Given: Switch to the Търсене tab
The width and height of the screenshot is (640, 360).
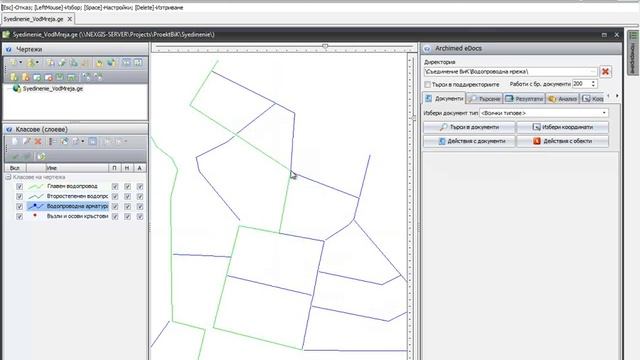Looking at the screenshot, I should point(484,99).
